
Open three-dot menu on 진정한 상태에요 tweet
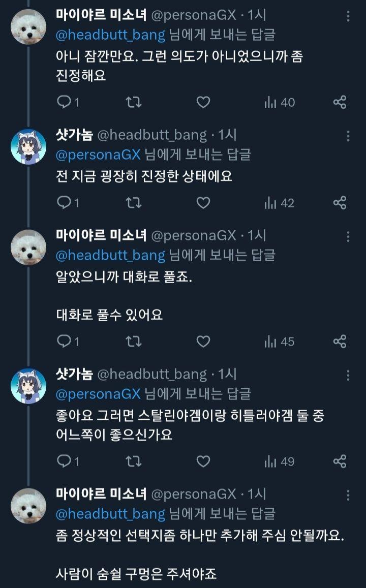pos(348,136)
